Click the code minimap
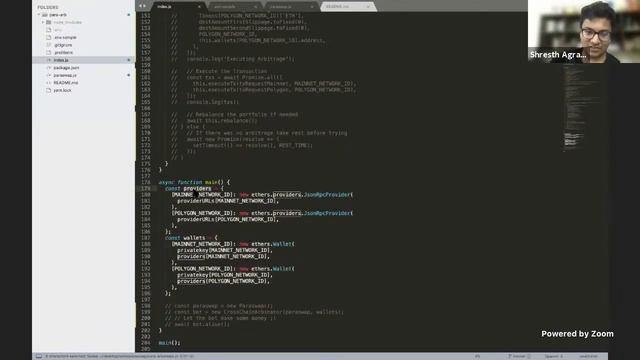 (x=582, y=108)
